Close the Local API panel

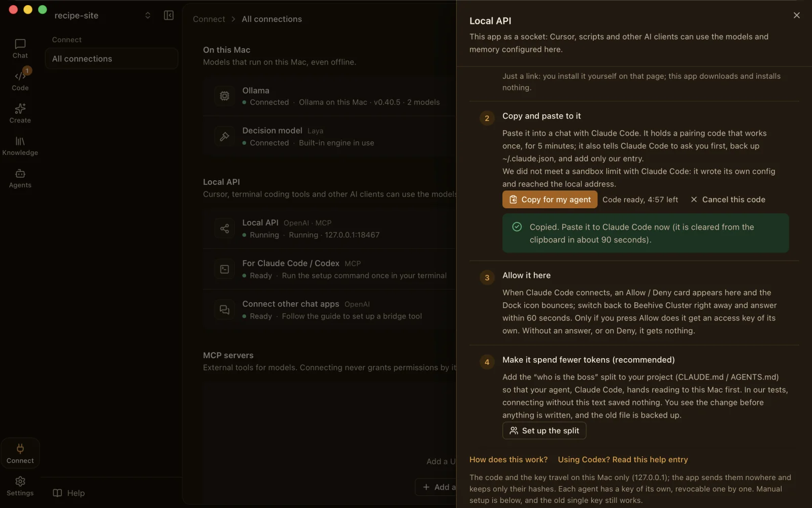tap(796, 15)
